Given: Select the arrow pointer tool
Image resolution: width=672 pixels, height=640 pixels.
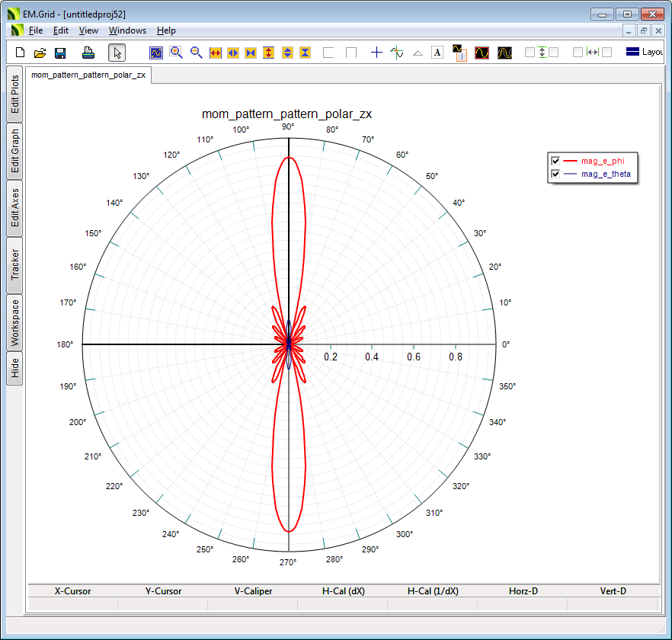Looking at the screenshot, I should click(117, 53).
